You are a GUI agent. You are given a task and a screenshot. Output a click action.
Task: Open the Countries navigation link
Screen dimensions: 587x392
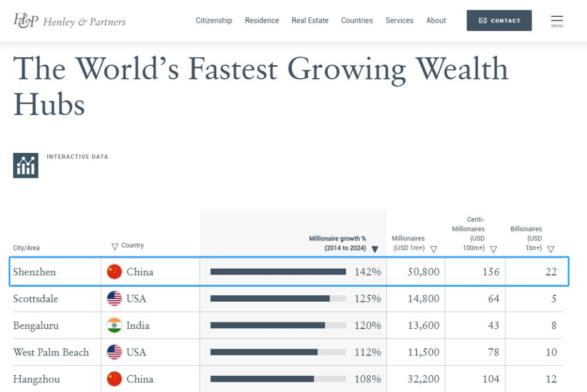[357, 21]
